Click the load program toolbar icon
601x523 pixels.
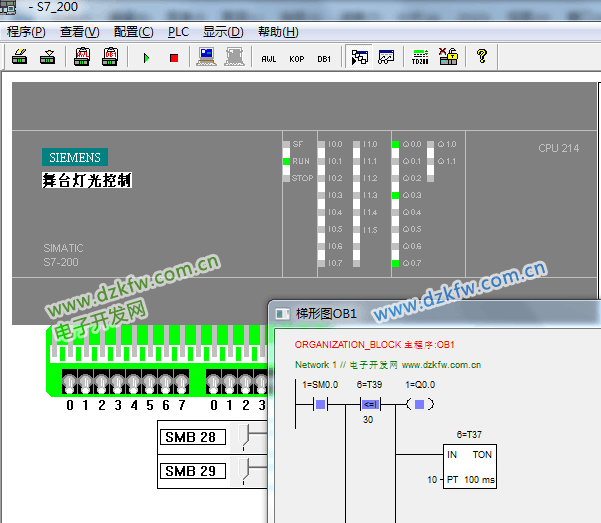coord(20,57)
